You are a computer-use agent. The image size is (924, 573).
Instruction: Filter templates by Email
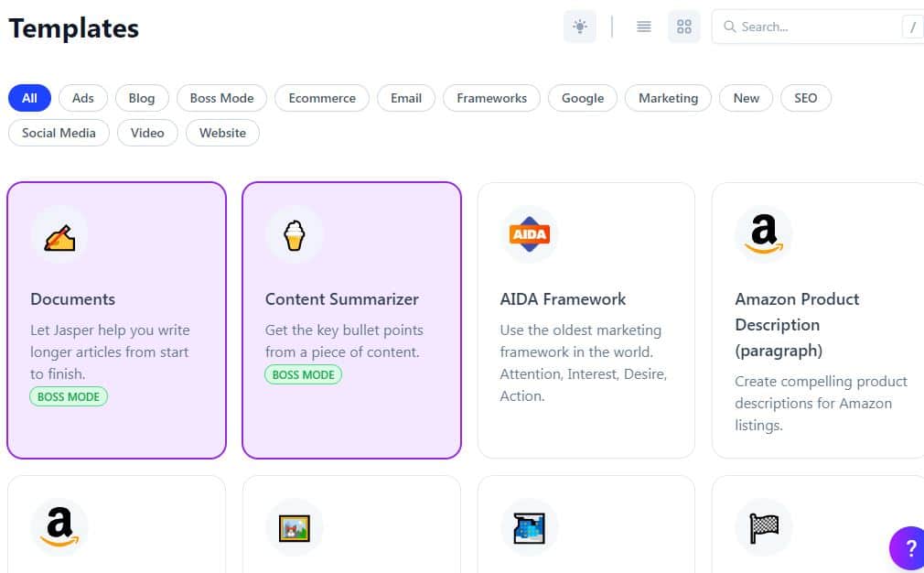pyautogui.click(x=406, y=98)
